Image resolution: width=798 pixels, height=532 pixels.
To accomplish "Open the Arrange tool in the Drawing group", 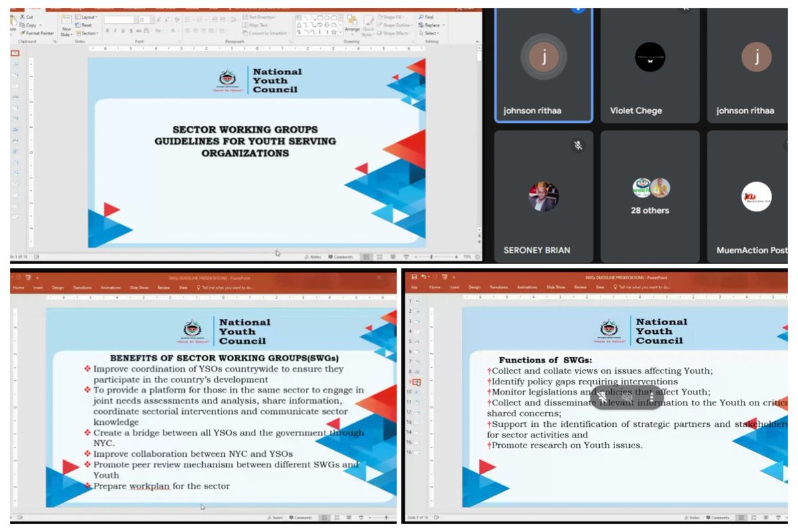I will coord(352,26).
